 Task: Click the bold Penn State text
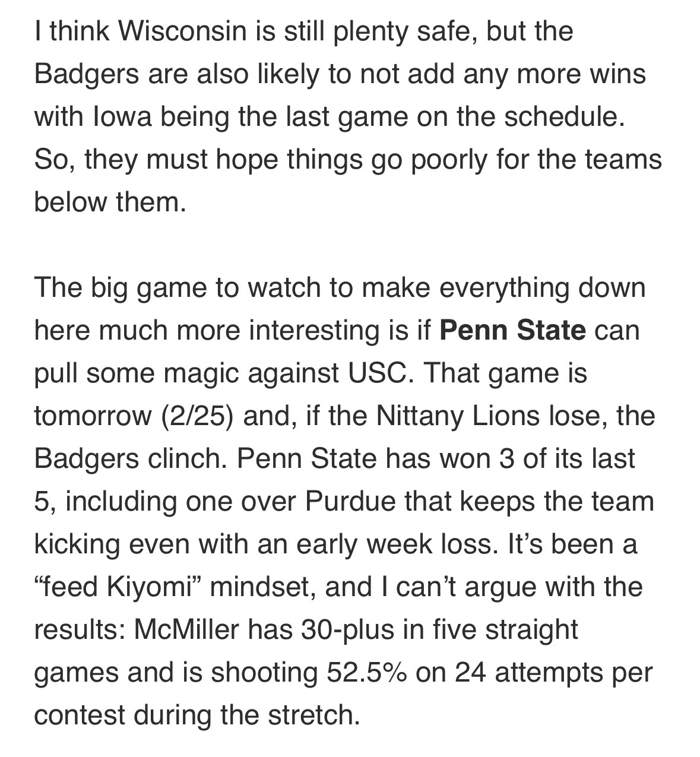[x=512, y=330]
